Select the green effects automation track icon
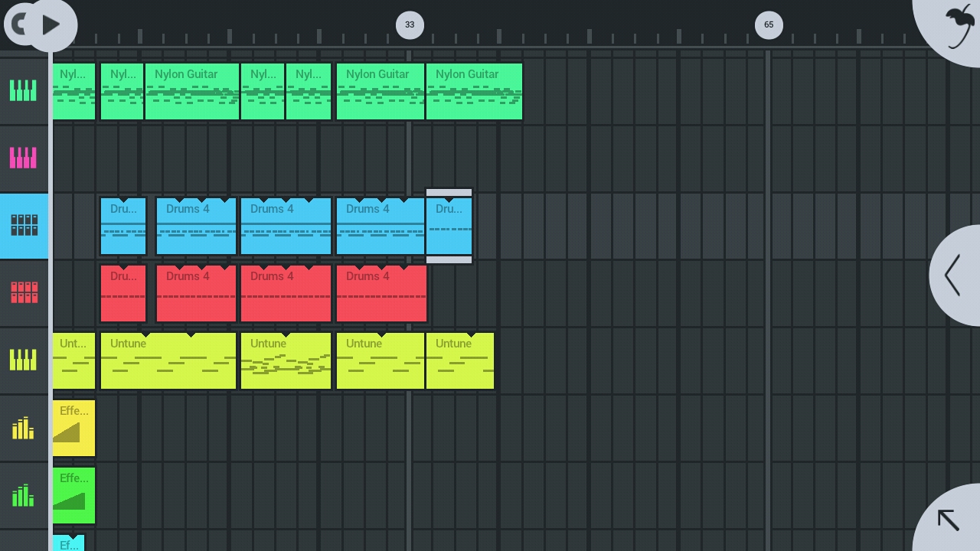This screenshot has width=980, height=551. click(x=23, y=495)
